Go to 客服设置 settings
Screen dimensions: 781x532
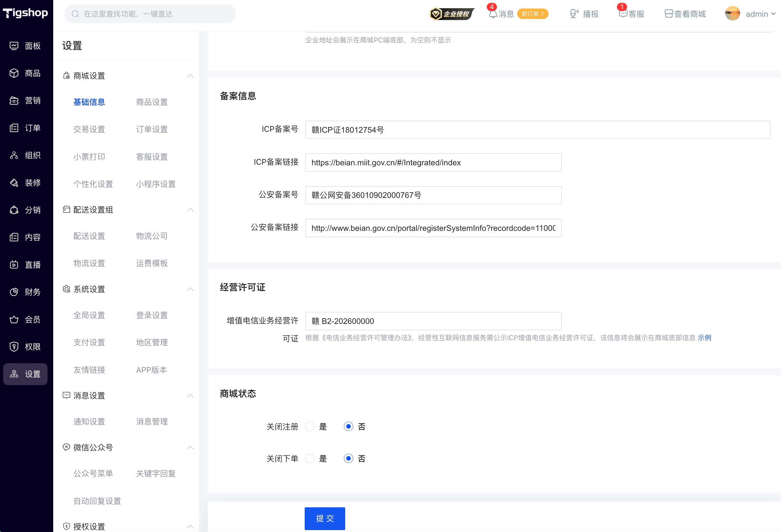pyautogui.click(x=152, y=157)
